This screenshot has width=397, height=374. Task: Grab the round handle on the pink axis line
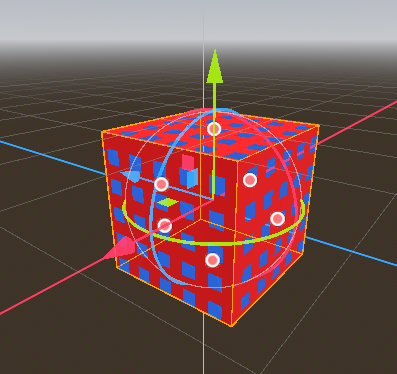coord(164,226)
